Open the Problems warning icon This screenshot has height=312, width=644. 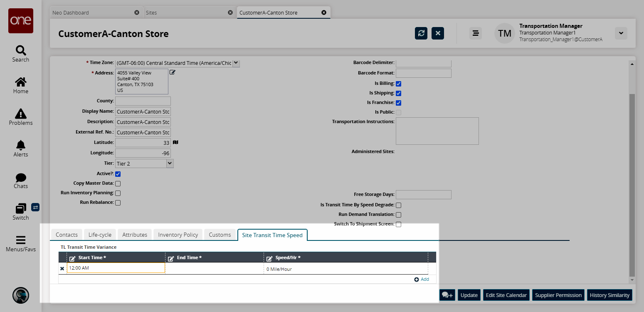(20, 114)
